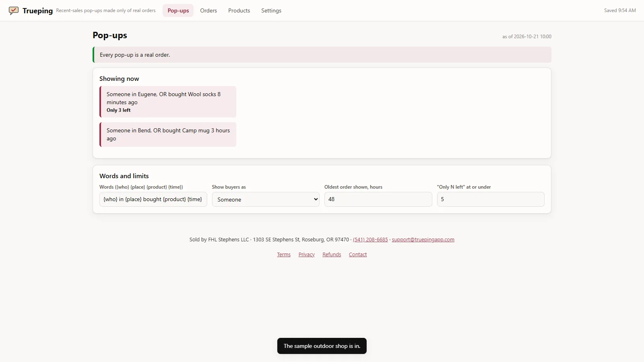This screenshot has height=362, width=644.
Task: Click the as of 2026-10-21 10:00 timestamp
Action: [527, 37]
